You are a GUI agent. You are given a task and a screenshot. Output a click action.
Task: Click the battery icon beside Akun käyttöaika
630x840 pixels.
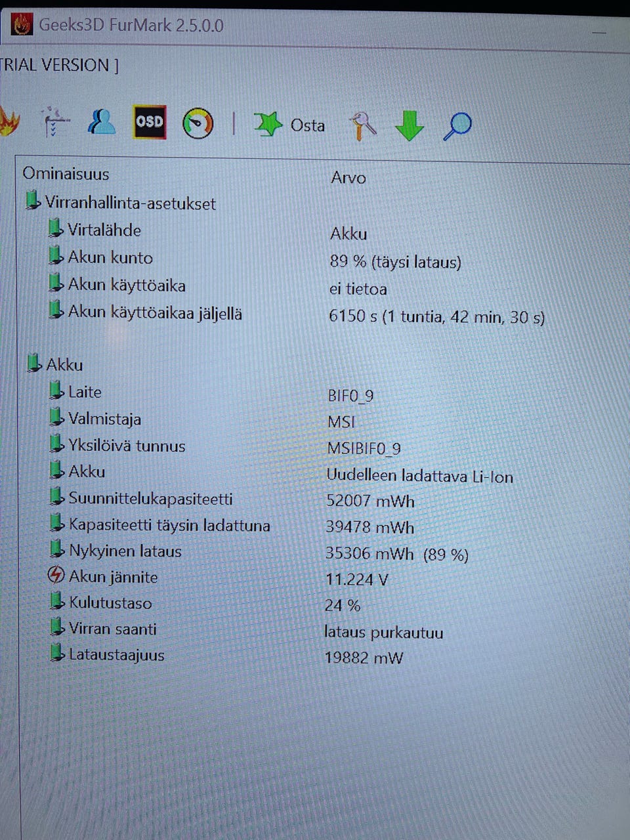point(56,283)
